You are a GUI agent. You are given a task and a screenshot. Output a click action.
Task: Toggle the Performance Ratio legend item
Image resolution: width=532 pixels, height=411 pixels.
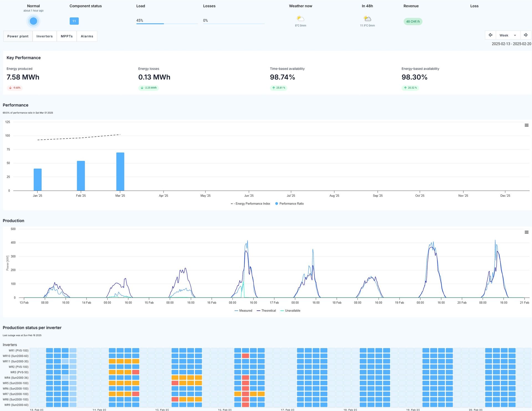click(290, 204)
